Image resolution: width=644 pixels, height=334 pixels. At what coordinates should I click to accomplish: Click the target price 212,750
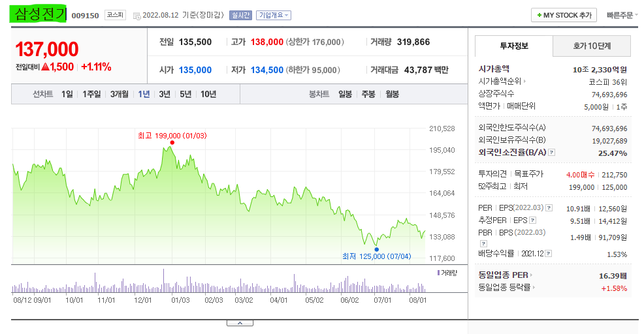pyautogui.click(x=615, y=175)
